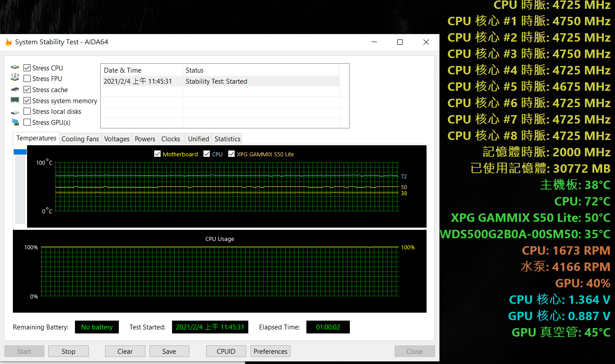The height and width of the screenshot is (364, 615).
Task: Show the Statistics tab
Action: pos(227,139)
